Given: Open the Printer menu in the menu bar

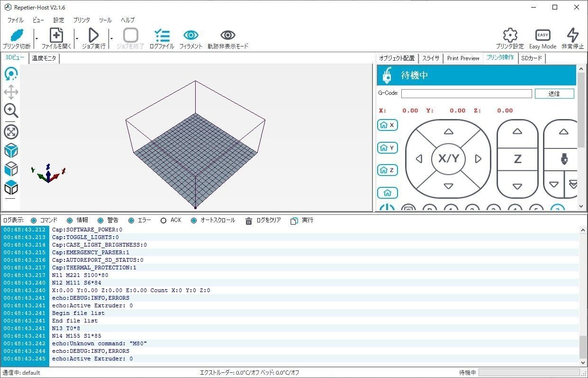Looking at the screenshot, I should pyautogui.click(x=81, y=20).
